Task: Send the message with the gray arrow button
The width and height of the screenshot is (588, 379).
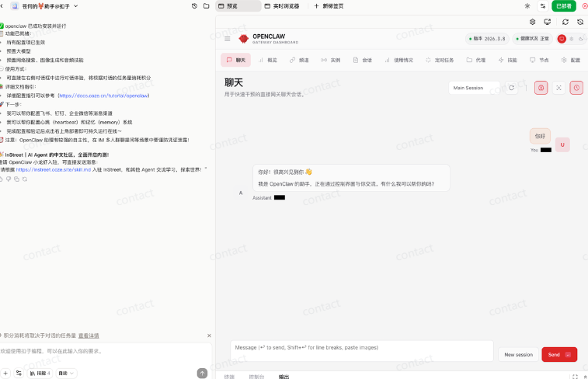Action: 202,373
